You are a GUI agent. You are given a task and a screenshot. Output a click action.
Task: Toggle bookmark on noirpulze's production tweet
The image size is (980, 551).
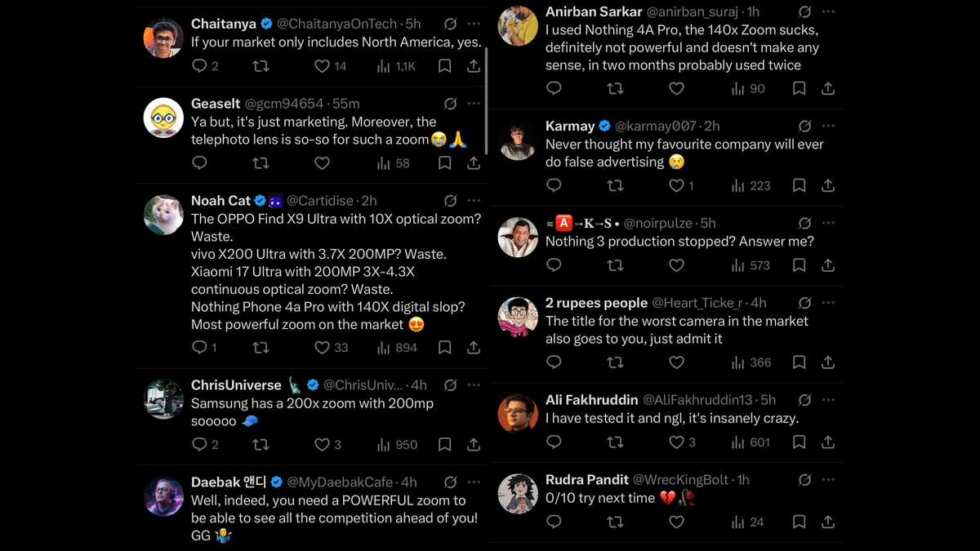pos(800,265)
